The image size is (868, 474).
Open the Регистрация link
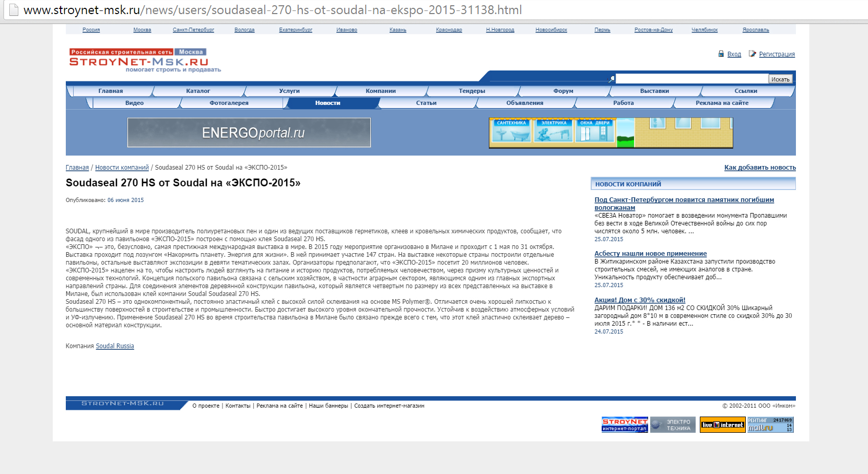pyautogui.click(x=777, y=54)
